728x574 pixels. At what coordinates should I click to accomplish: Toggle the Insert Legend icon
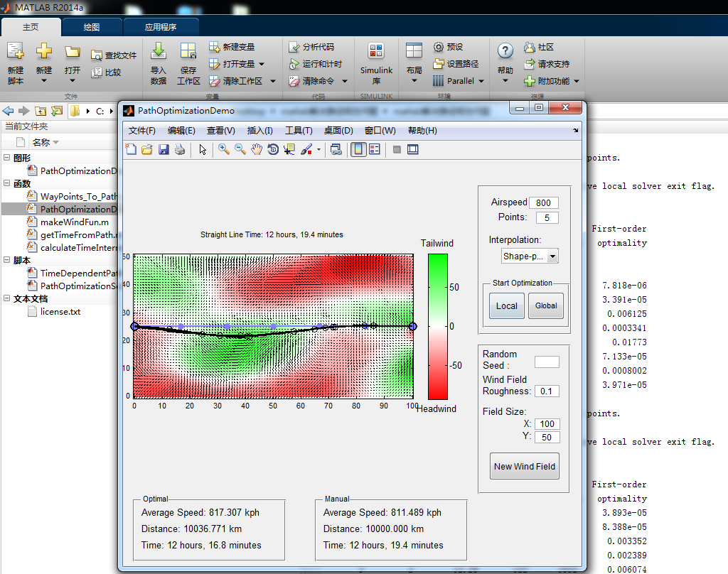(374, 149)
